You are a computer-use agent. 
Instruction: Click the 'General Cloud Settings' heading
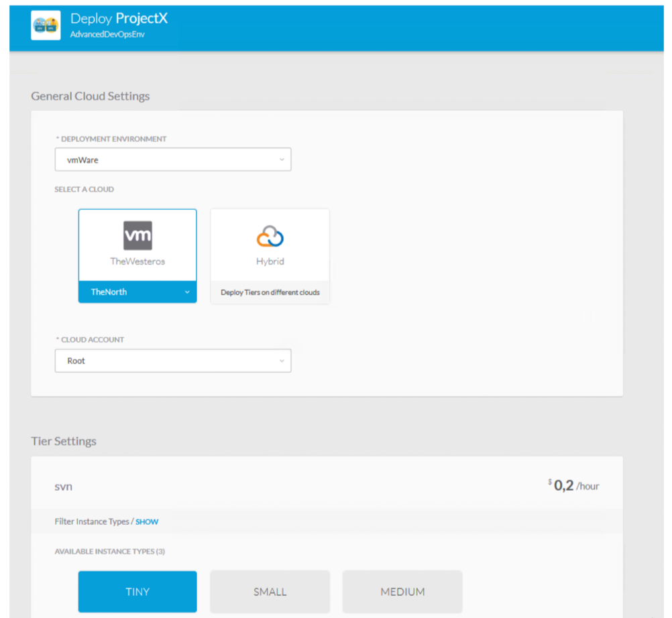91,96
